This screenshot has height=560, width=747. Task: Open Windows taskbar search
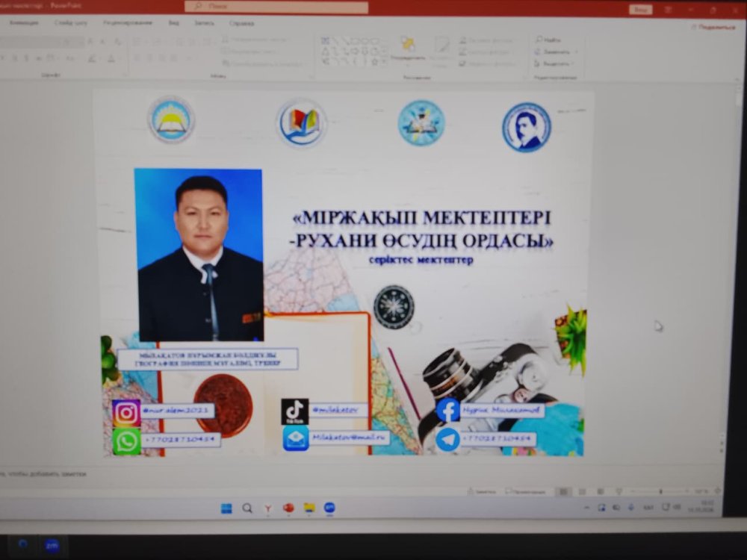click(x=247, y=508)
